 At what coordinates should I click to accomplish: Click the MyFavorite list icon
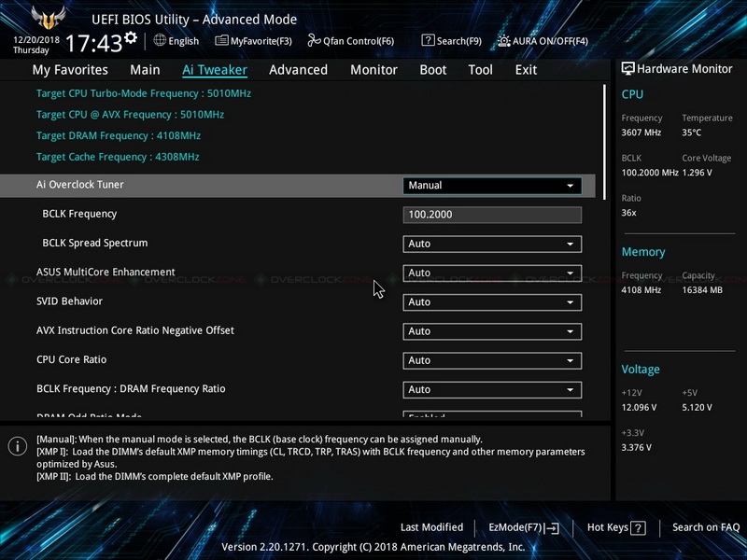221,40
